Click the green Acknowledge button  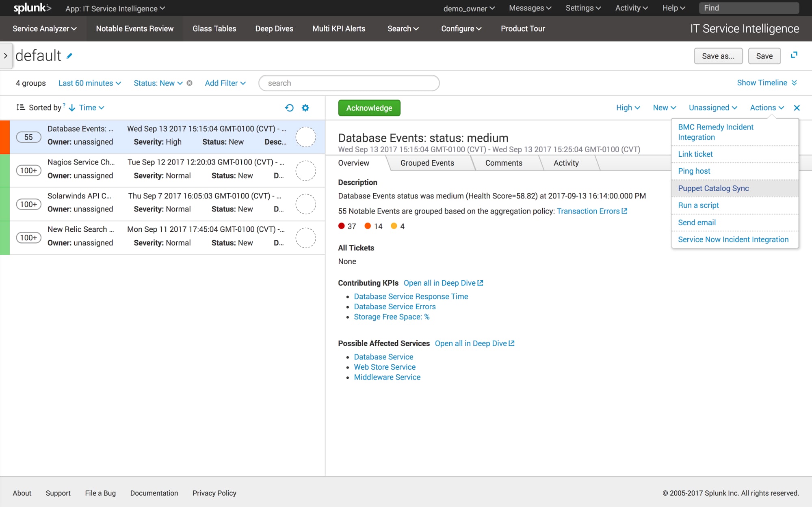(369, 108)
